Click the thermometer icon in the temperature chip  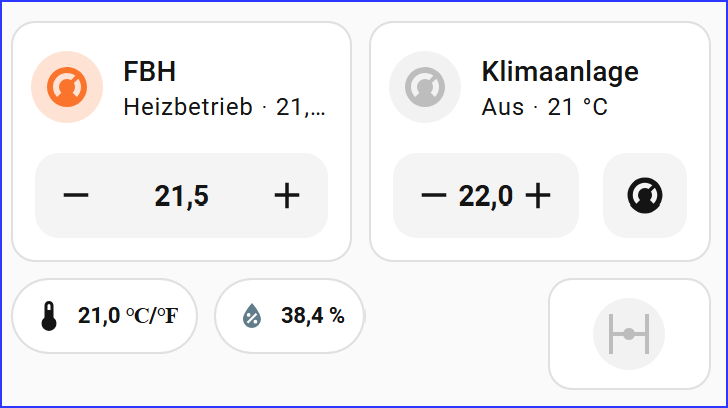(x=49, y=317)
